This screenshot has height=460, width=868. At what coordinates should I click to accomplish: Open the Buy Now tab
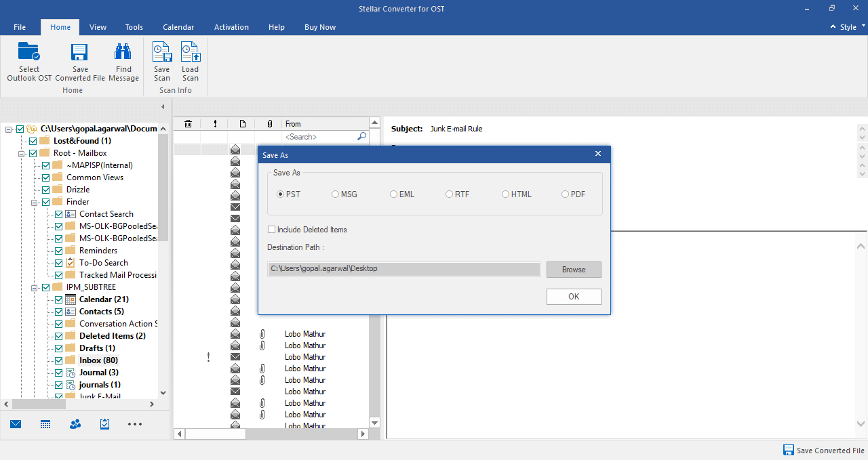coord(320,27)
